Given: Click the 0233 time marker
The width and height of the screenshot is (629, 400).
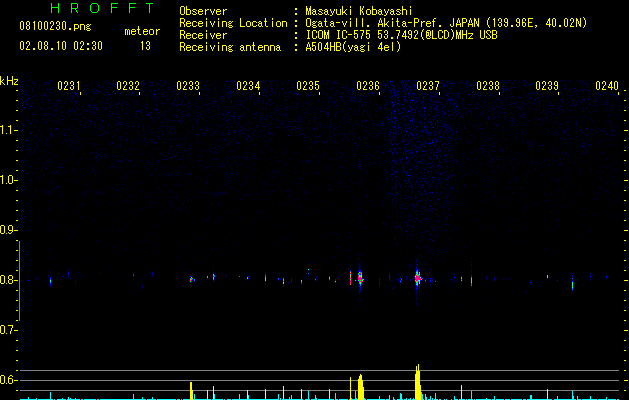Looking at the screenshot, I should (x=188, y=86).
